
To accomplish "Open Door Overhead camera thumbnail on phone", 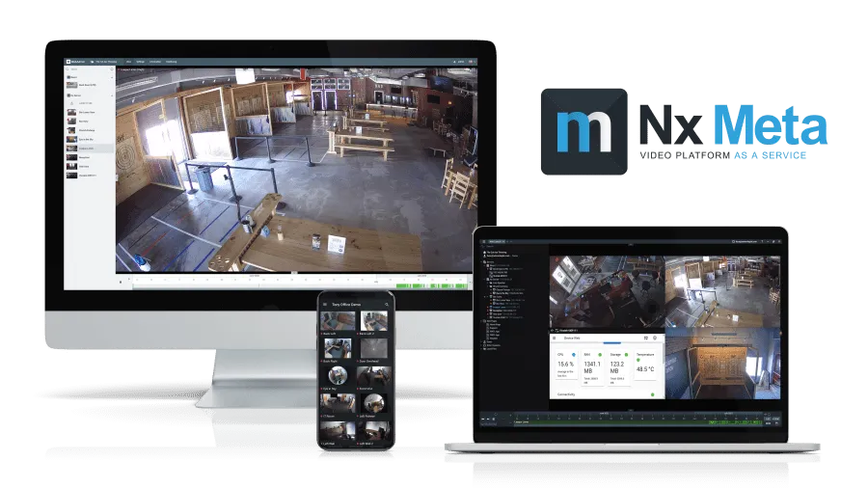I will (374, 348).
